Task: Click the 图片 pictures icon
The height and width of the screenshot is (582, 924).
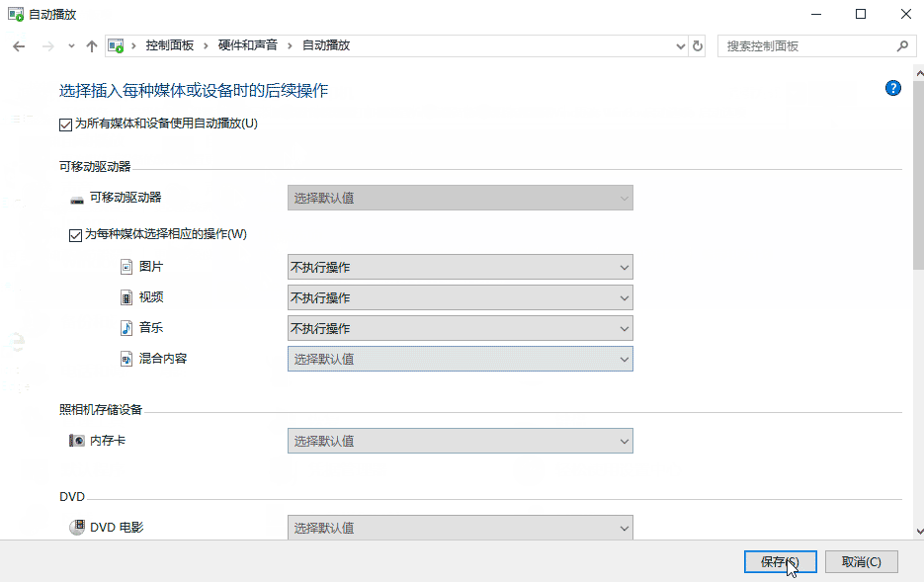Action: [126, 267]
